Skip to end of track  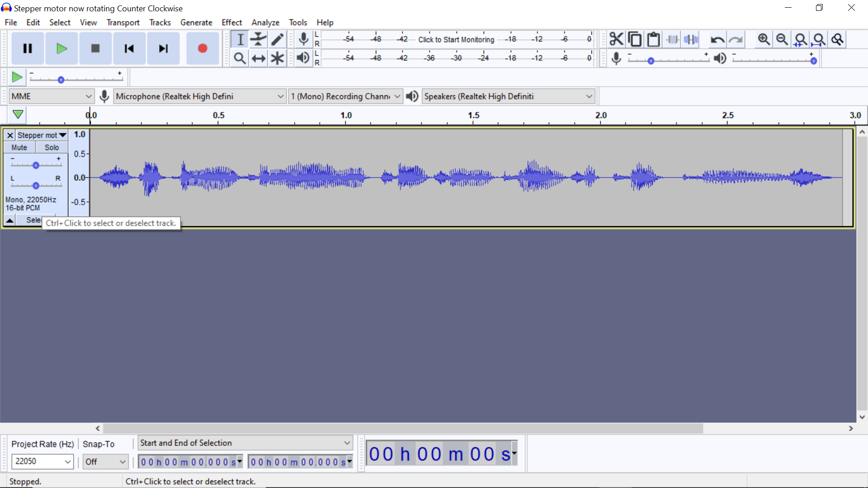[x=163, y=48]
